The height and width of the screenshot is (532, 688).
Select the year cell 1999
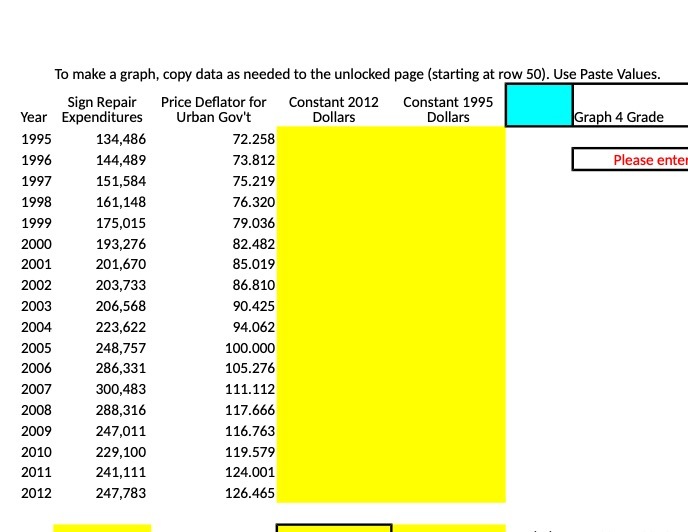point(36,223)
